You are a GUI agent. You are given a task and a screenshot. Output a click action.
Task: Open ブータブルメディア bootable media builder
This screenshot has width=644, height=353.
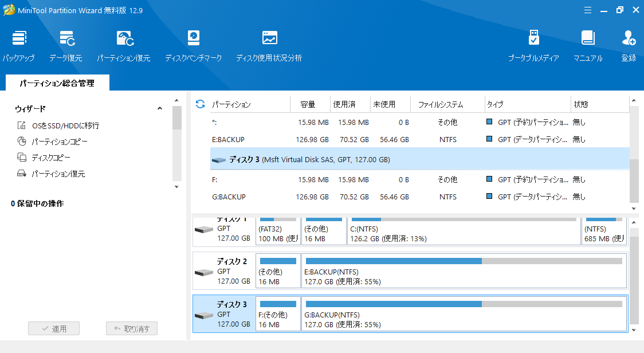tap(533, 46)
